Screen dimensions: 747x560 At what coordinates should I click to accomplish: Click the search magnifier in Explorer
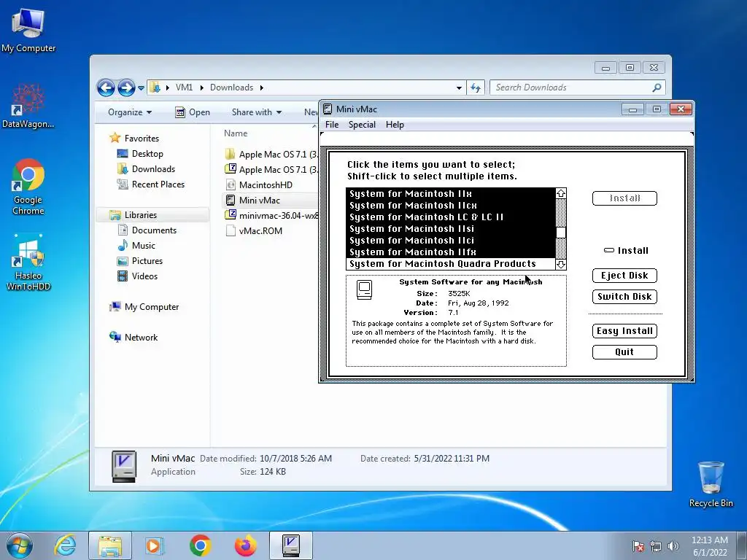click(657, 87)
